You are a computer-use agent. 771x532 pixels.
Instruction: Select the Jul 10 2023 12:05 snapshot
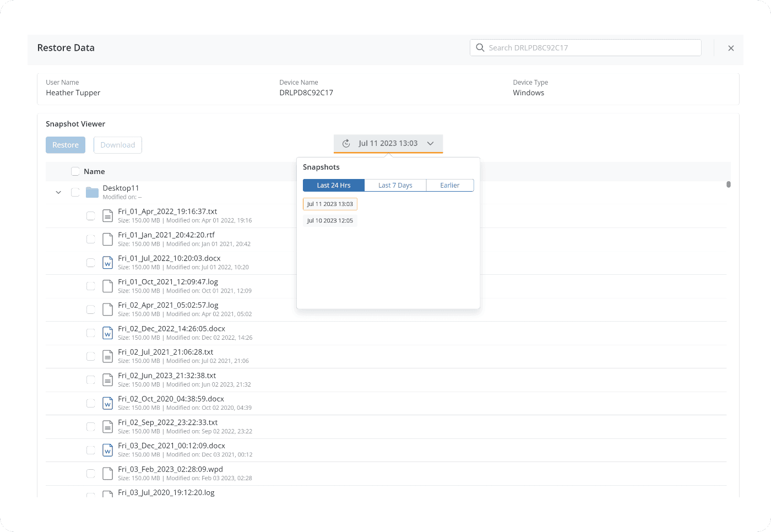[330, 221]
